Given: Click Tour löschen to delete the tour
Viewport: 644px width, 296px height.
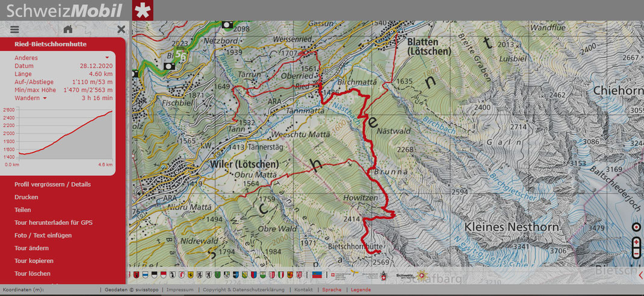Looking at the screenshot, I should [33, 273].
